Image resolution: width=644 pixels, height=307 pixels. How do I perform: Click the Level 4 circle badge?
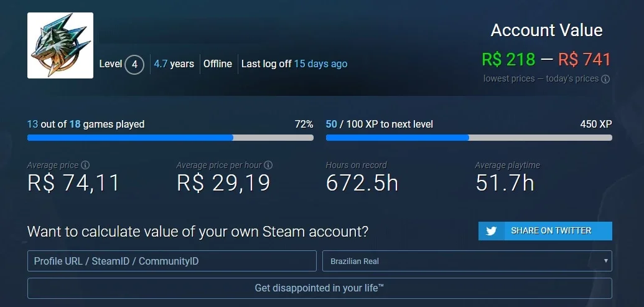134,65
